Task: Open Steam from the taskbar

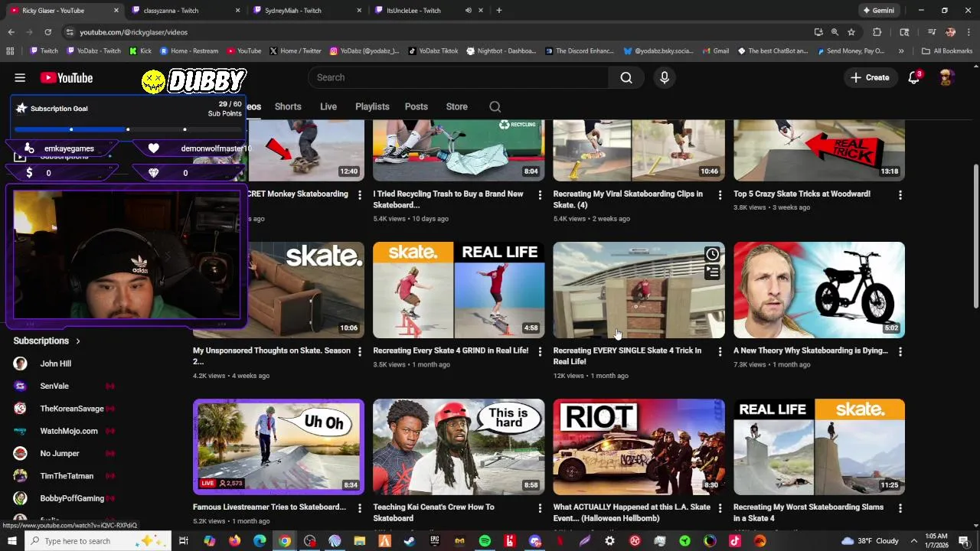Action: 410,541
